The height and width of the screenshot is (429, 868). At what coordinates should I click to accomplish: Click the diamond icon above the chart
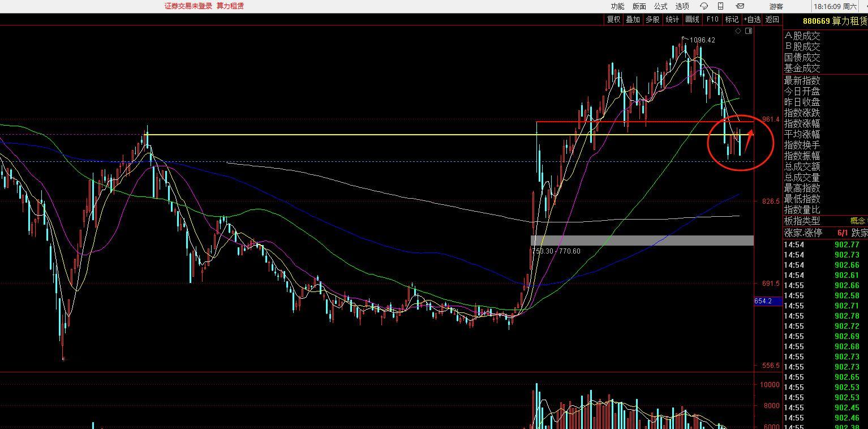coord(738,31)
